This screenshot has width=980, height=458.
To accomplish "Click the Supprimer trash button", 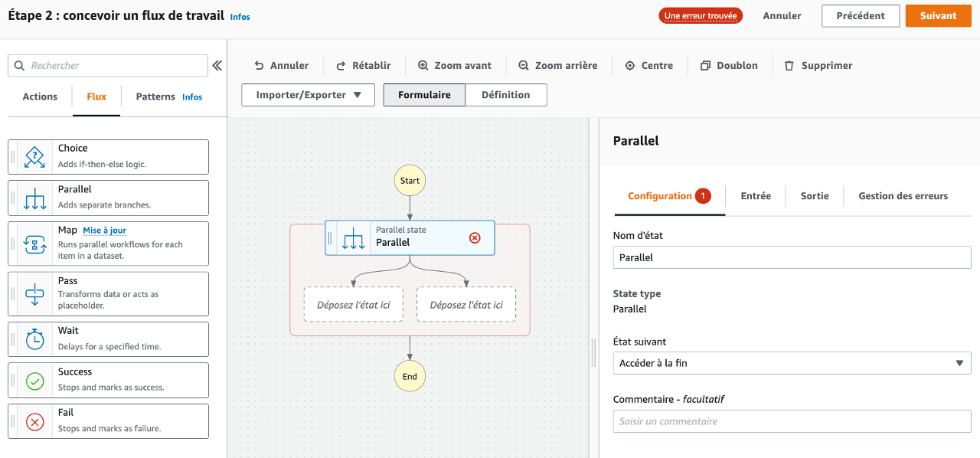I will pyautogui.click(x=818, y=66).
